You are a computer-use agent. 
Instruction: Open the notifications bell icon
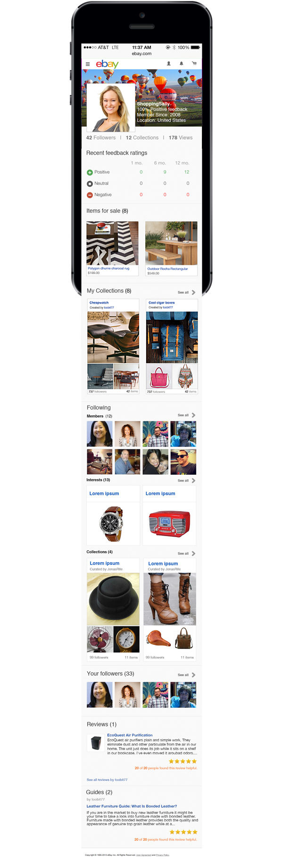181,63
